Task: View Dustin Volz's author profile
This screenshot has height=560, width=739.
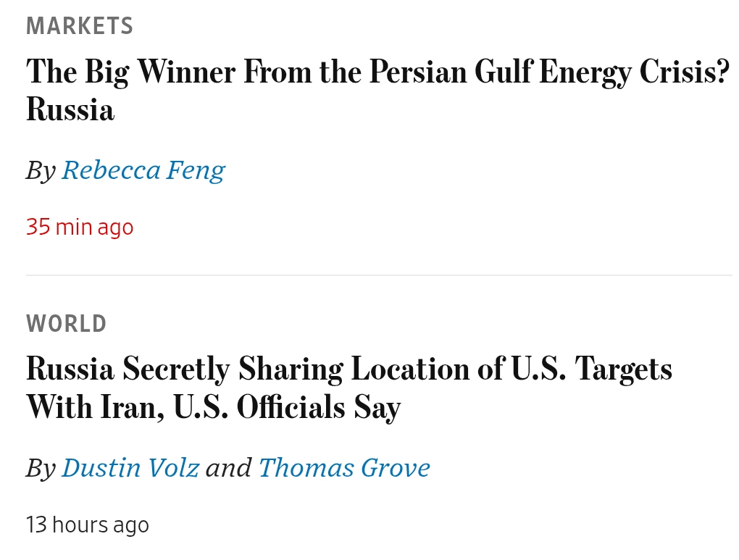Action: tap(130, 468)
